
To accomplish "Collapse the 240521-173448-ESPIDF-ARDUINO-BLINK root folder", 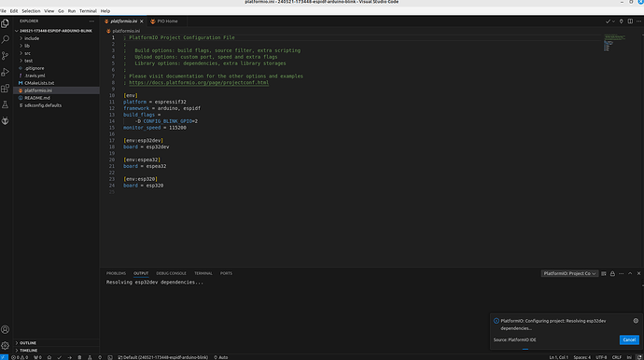I will (x=56, y=31).
